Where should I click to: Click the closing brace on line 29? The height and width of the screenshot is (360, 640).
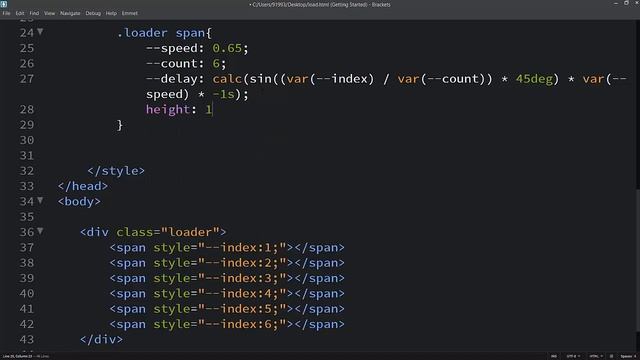click(120, 125)
